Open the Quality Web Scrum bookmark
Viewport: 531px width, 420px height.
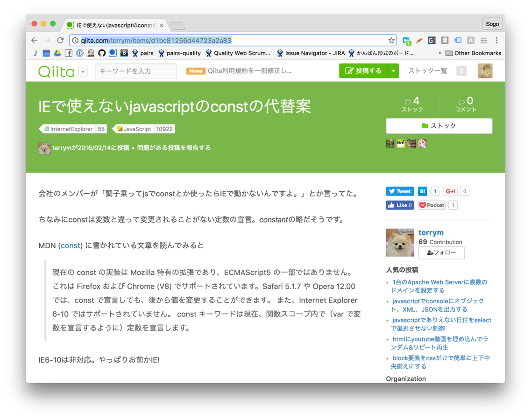[x=238, y=53]
